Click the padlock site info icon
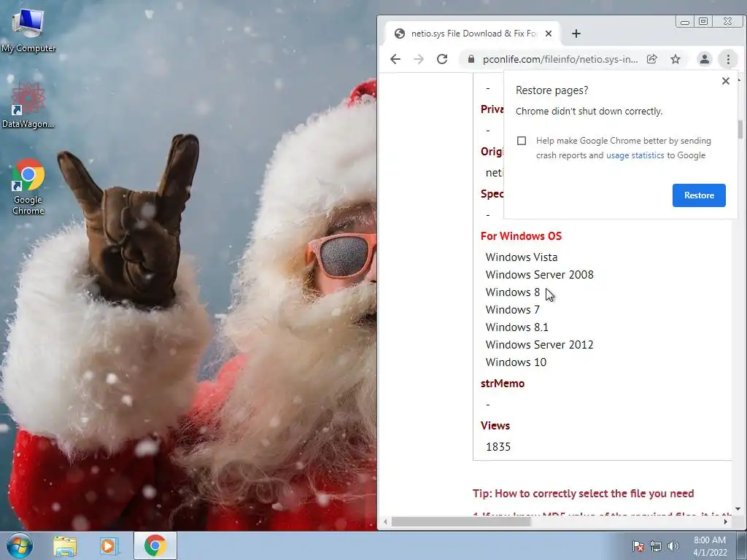Viewport: 747px width, 560px height. (x=471, y=59)
